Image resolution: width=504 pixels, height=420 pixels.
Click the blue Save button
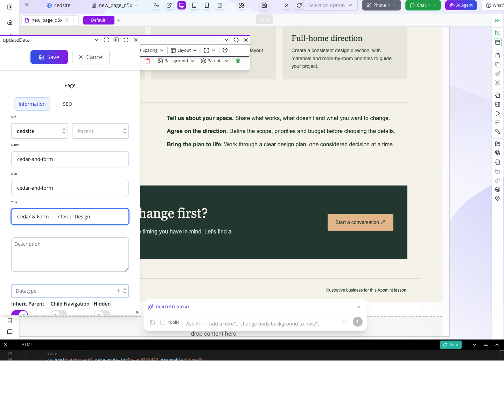[x=49, y=57]
